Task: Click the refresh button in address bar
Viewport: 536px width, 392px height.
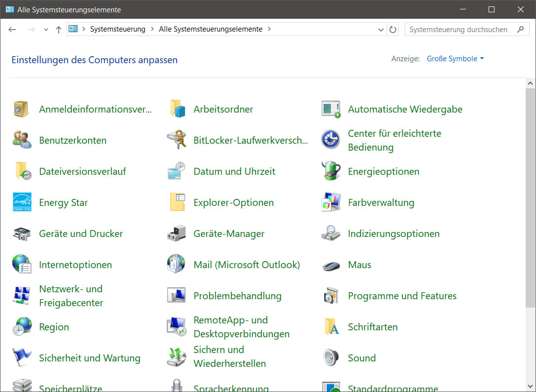Action: pyautogui.click(x=393, y=30)
